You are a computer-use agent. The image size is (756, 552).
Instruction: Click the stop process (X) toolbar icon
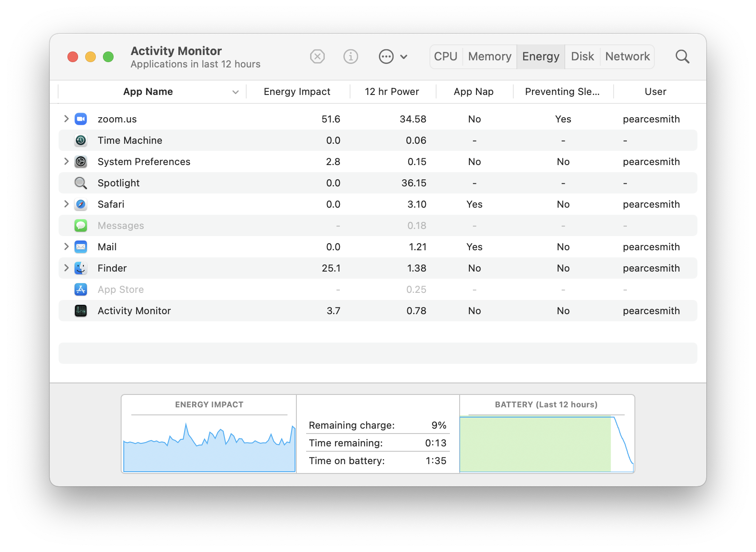[317, 56]
